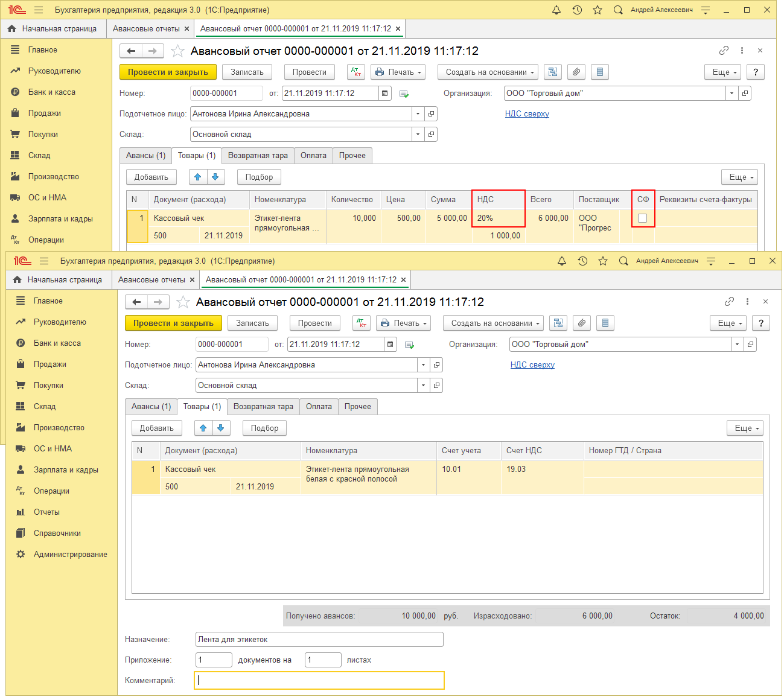Go back with left arrow in front window
784x697 pixels.
tap(136, 302)
